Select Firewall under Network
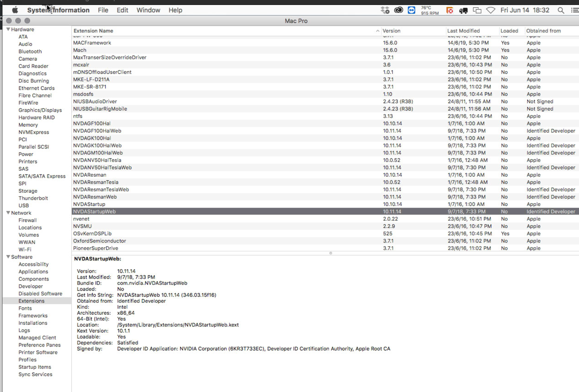 click(27, 220)
